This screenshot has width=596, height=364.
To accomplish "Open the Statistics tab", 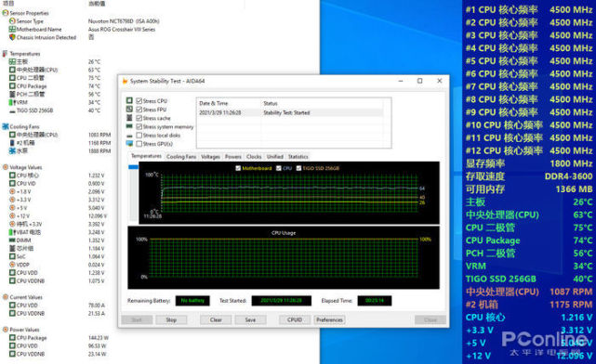I will [298, 156].
